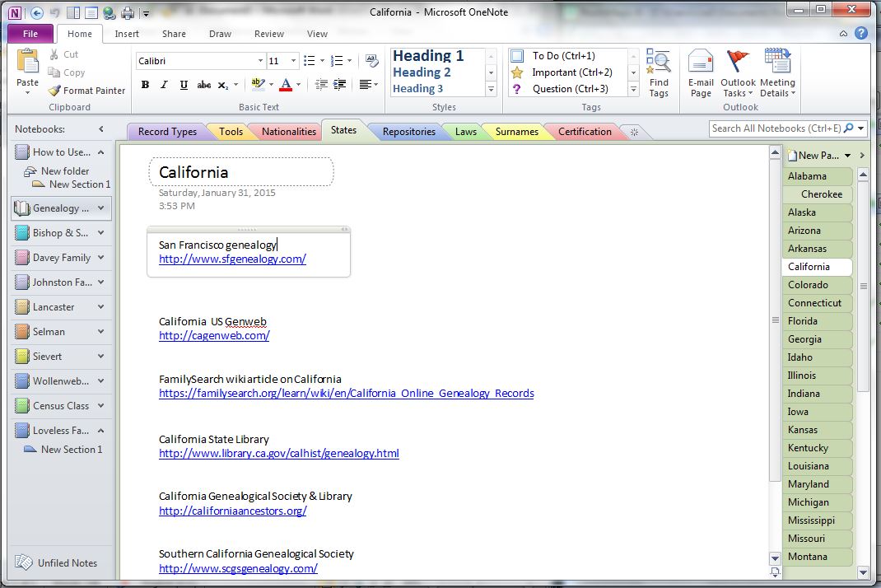Screen dimensions: 881x588
Task: Select the Colorado page
Action: pos(817,285)
